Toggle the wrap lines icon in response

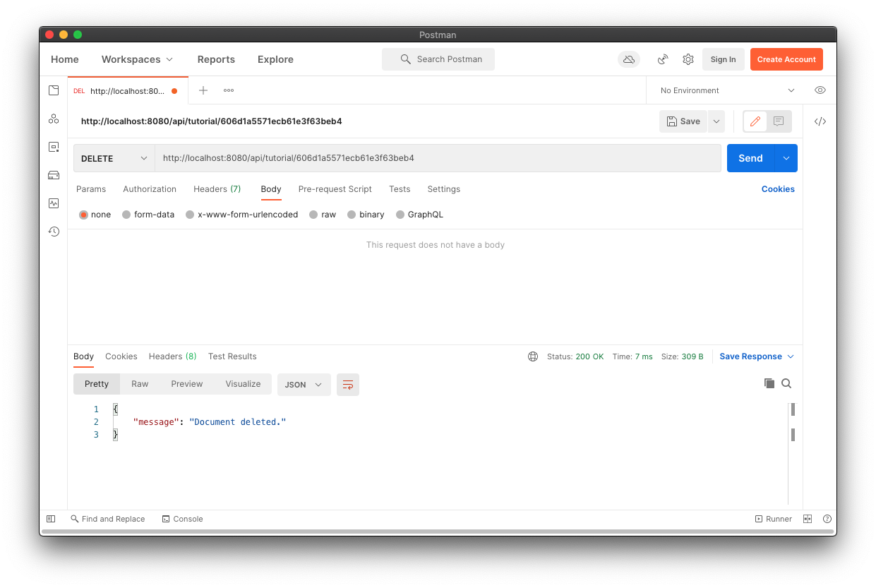[348, 385]
